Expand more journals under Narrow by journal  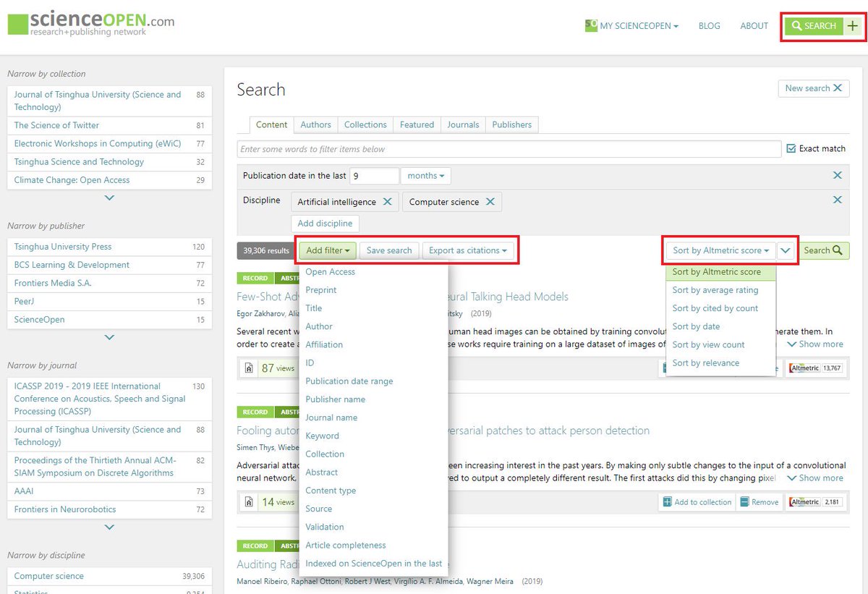tap(109, 527)
